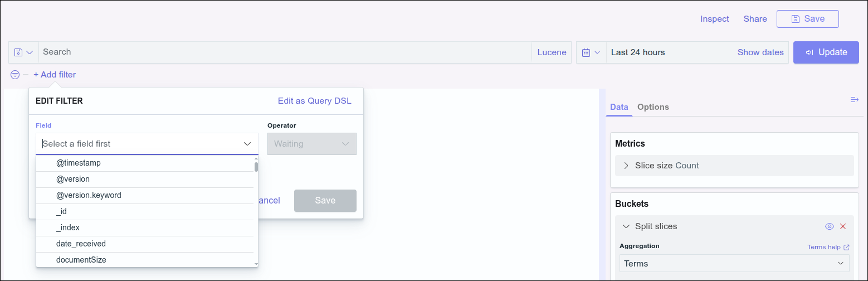Open the Terms aggregation dropdown
Image resolution: width=868 pixels, height=281 pixels.
734,263
